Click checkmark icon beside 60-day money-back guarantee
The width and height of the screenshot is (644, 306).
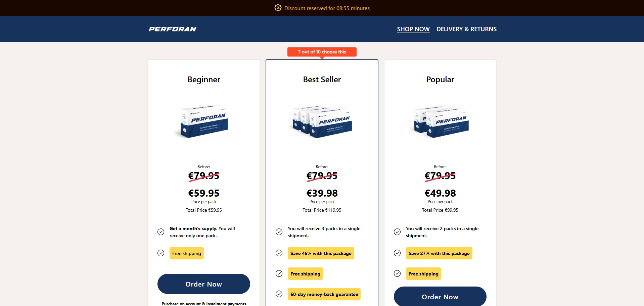pyautogui.click(x=279, y=294)
